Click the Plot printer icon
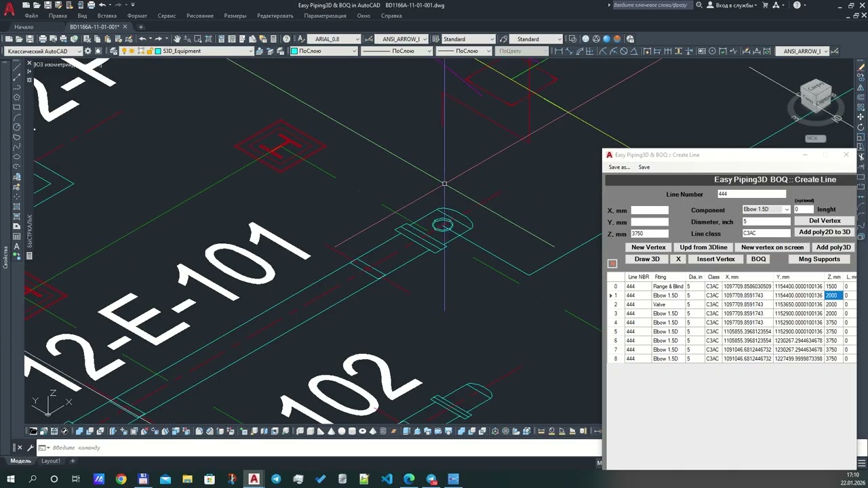This screenshot has width=868, height=488. pos(43,39)
